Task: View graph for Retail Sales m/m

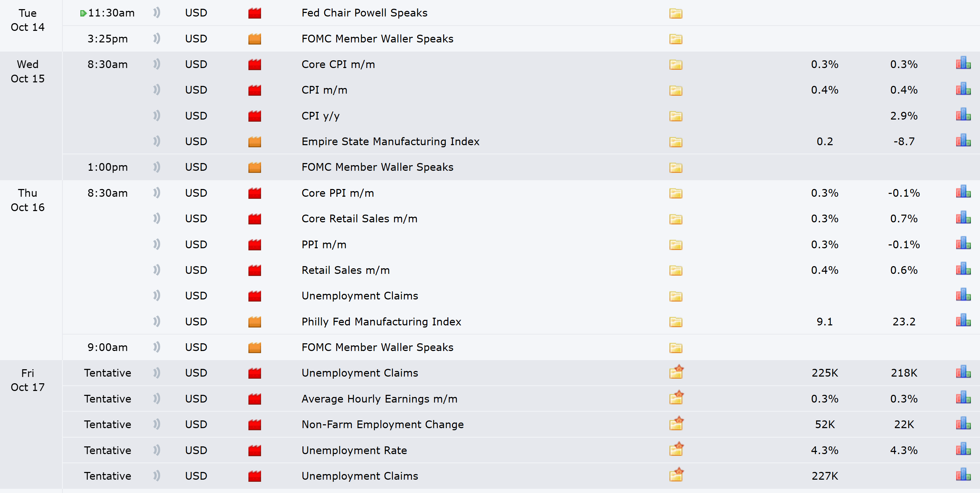Action: pos(963,269)
